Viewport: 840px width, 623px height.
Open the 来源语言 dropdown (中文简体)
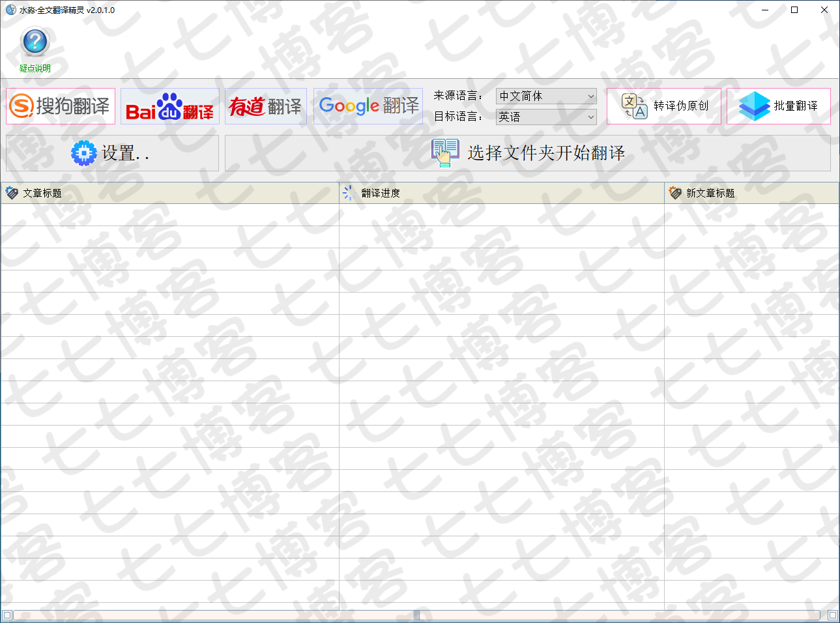click(546, 96)
